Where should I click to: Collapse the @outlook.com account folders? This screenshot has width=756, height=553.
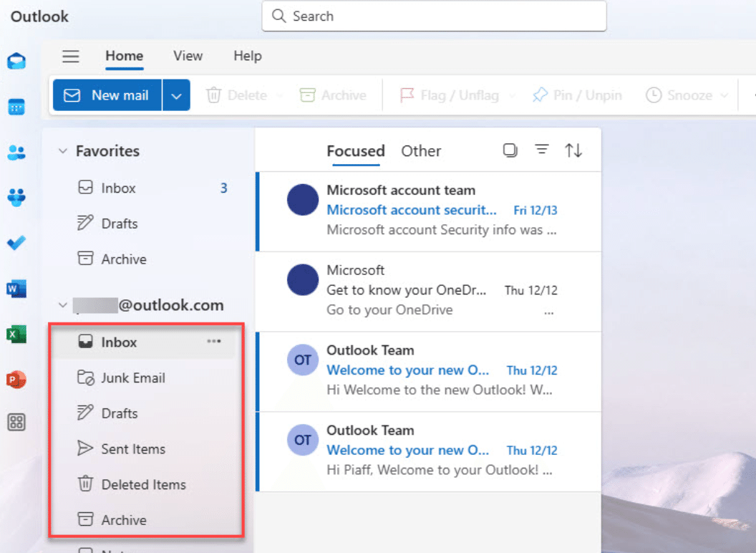(63, 305)
